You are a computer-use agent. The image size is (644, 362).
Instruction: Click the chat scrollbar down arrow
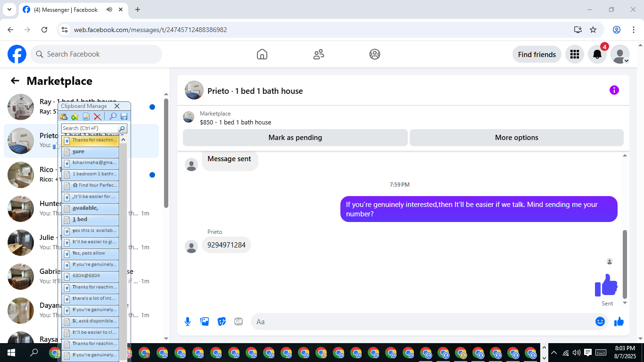[x=625, y=303]
